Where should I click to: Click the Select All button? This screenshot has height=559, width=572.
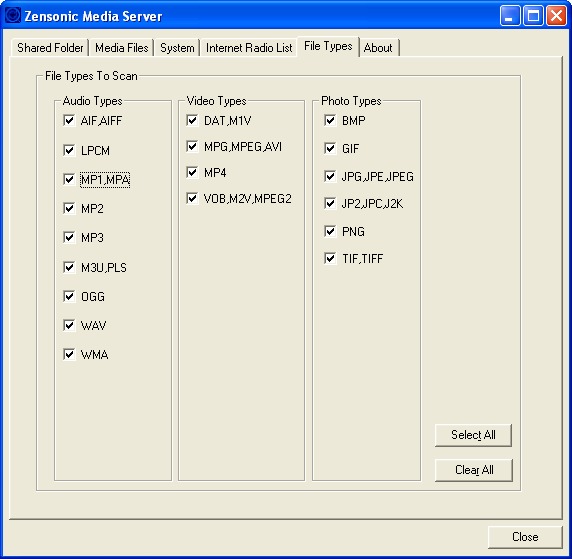click(473, 435)
